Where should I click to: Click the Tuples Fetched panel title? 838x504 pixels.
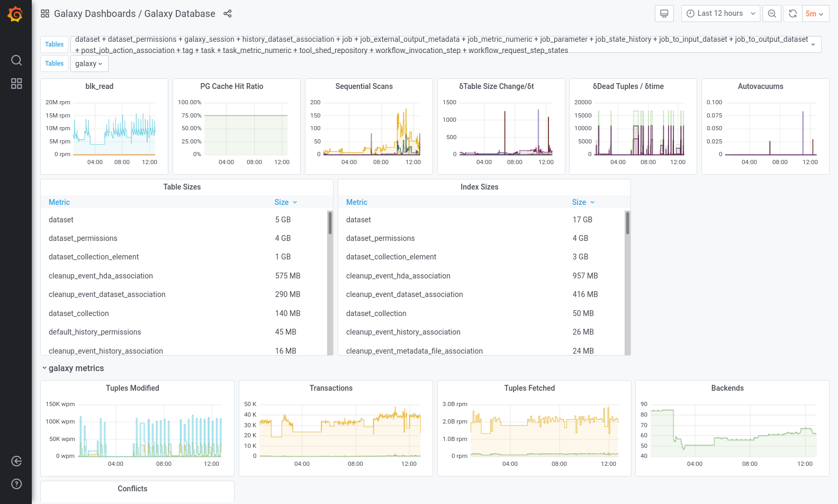(x=530, y=388)
